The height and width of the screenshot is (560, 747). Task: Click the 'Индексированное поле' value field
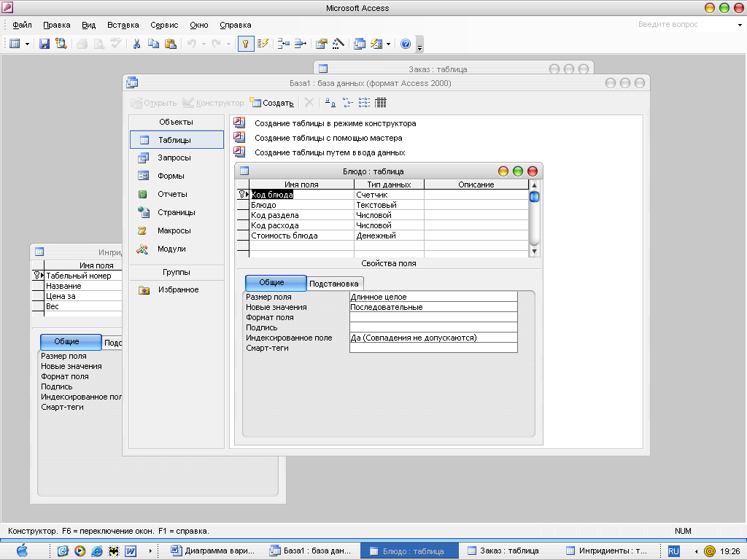[x=433, y=338]
